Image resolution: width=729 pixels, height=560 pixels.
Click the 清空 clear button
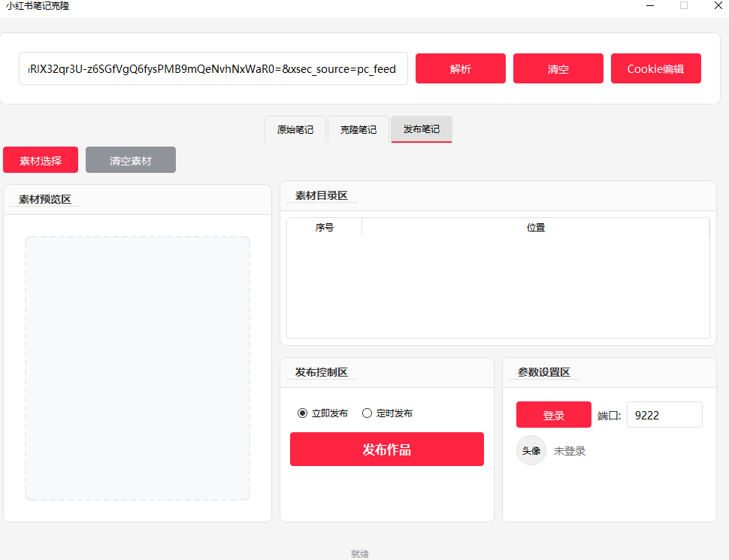click(x=558, y=68)
